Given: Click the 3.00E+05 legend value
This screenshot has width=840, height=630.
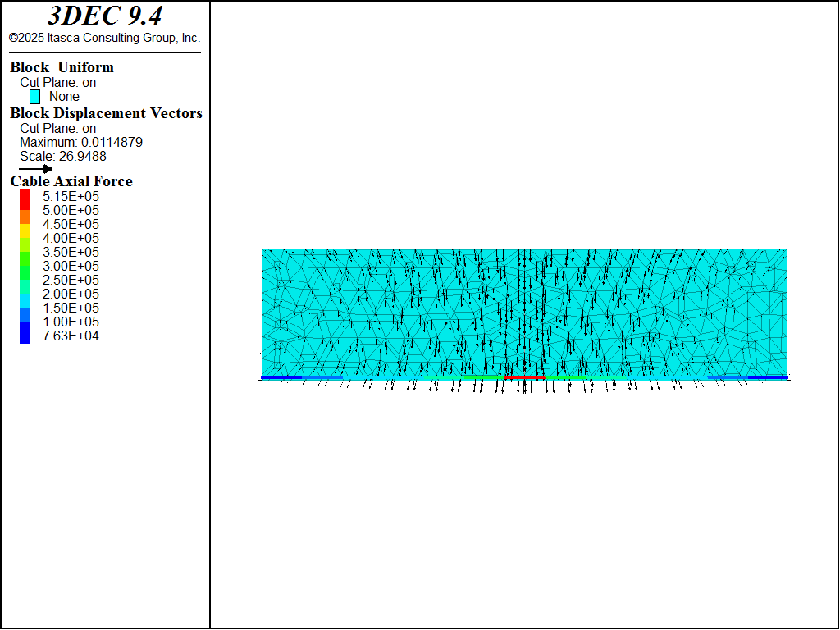Looking at the screenshot, I should pyautogui.click(x=71, y=267).
